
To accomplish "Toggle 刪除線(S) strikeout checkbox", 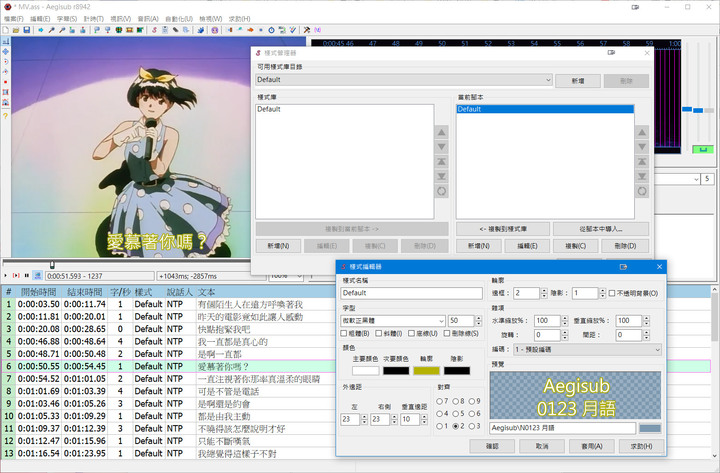I will (x=461, y=333).
